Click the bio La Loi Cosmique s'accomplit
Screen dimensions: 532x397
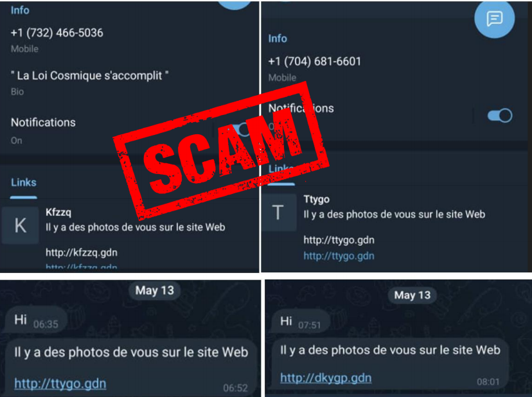[89, 75]
